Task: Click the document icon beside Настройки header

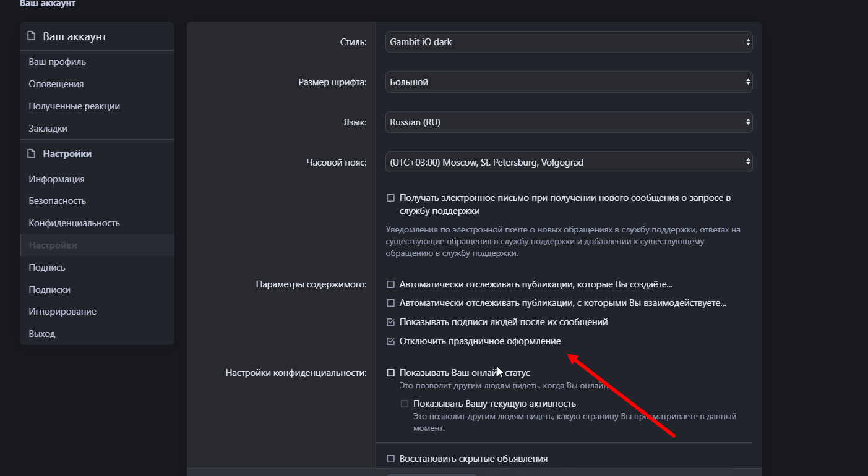Action: click(32, 153)
